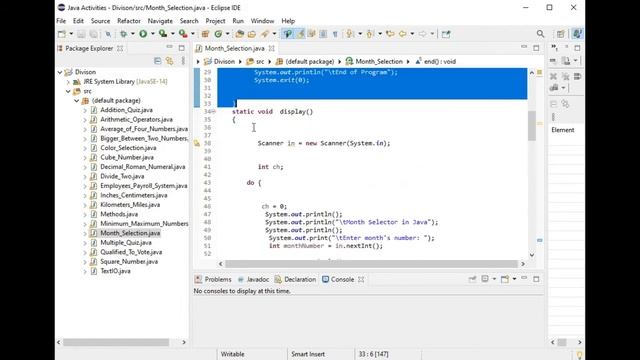640x360 pixels.
Task: Open the Run button dropdown arrow
Action: click(152, 34)
